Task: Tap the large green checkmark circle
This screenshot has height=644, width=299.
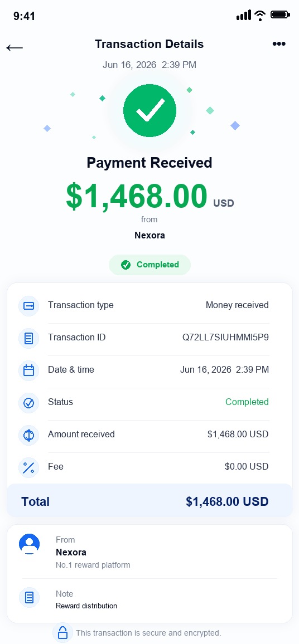Action: pyautogui.click(x=149, y=110)
